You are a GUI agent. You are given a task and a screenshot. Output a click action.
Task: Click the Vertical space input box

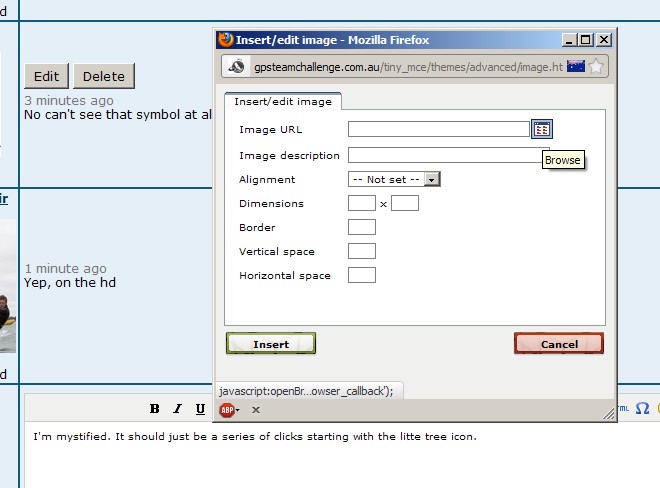pyautogui.click(x=361, y=251)
